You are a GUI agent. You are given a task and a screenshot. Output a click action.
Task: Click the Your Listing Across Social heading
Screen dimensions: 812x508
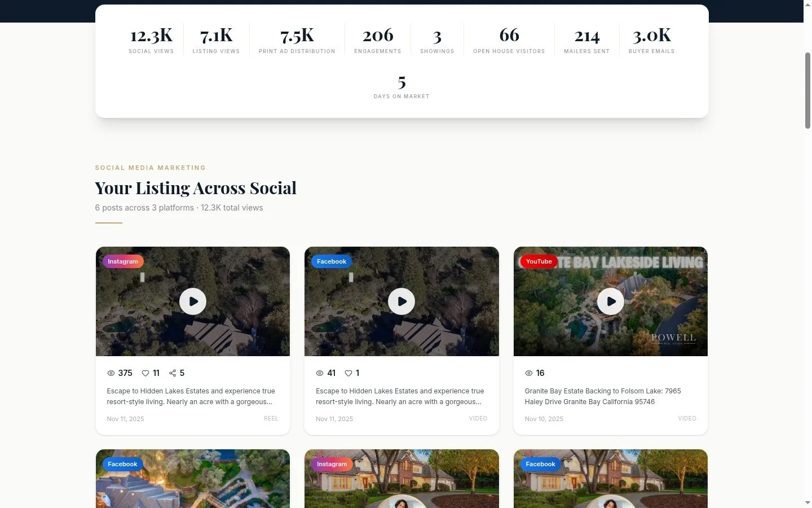(196, 188)
